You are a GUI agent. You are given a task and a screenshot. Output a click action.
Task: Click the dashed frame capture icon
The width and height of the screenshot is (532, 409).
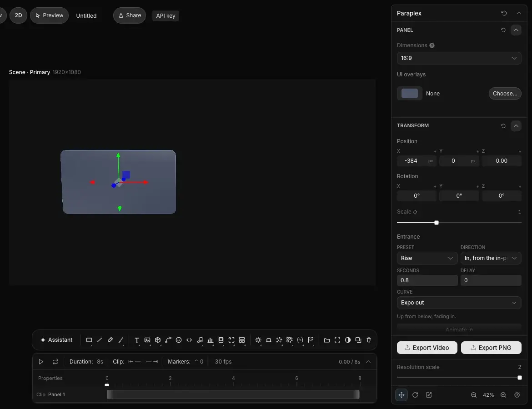coord(231,340)
